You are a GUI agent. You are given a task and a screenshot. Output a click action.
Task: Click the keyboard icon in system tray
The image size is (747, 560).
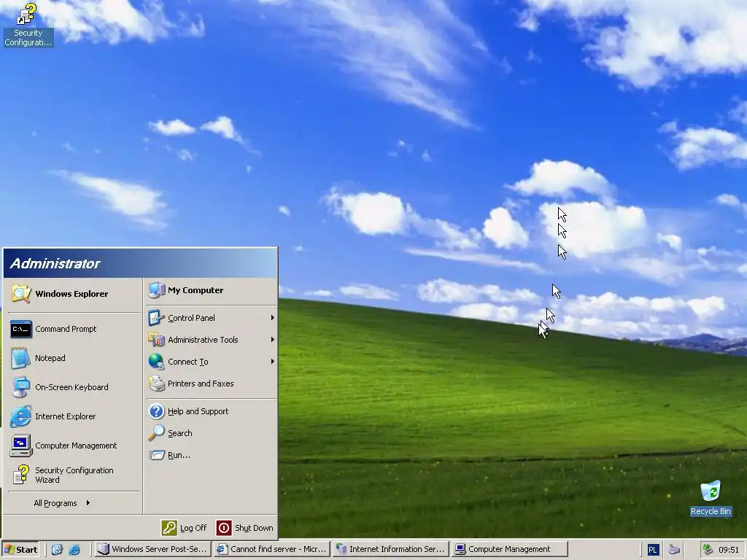pyautogui.click(x=673, y=550)
